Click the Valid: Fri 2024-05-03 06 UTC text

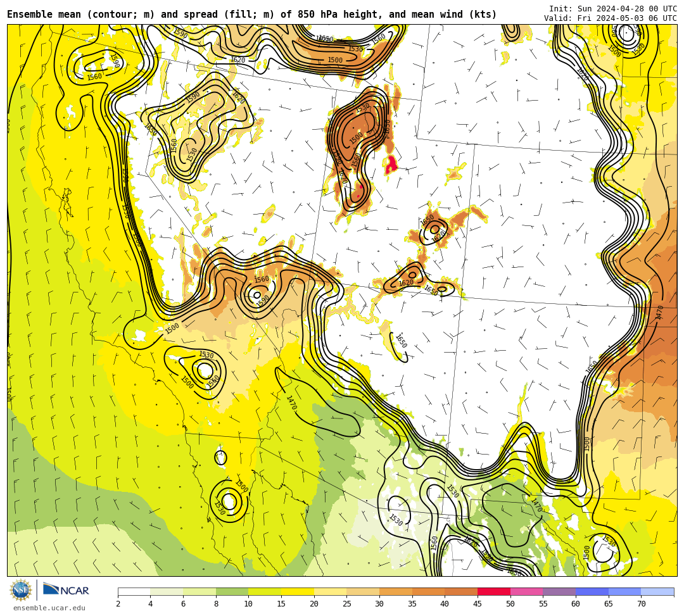click(x=611, y=18)
